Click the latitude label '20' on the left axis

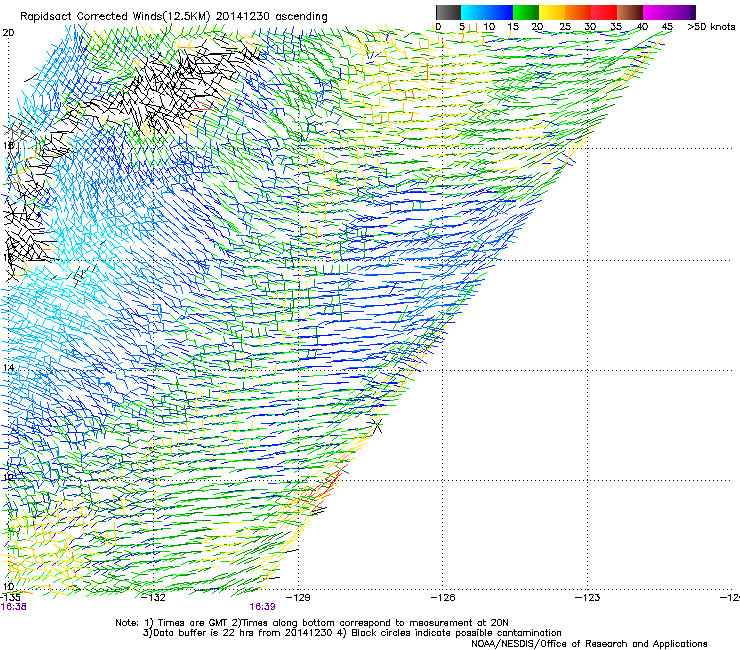(8, 33)
